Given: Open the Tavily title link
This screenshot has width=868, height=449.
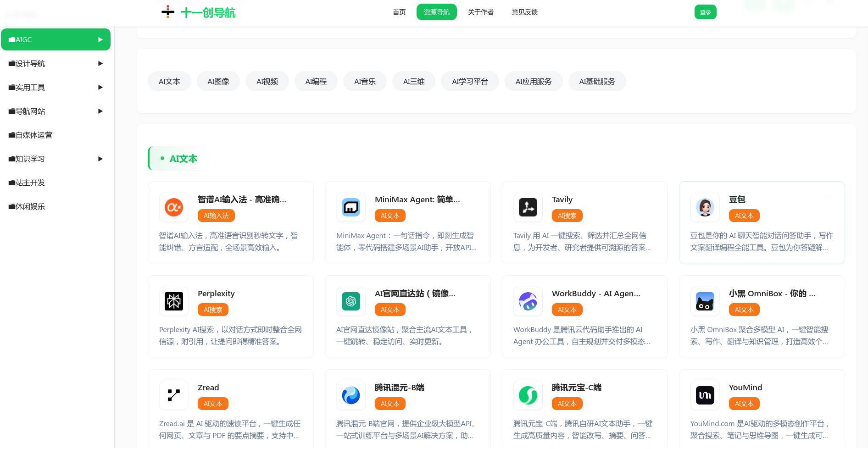Looking at the screenshot, I should 562,200.
